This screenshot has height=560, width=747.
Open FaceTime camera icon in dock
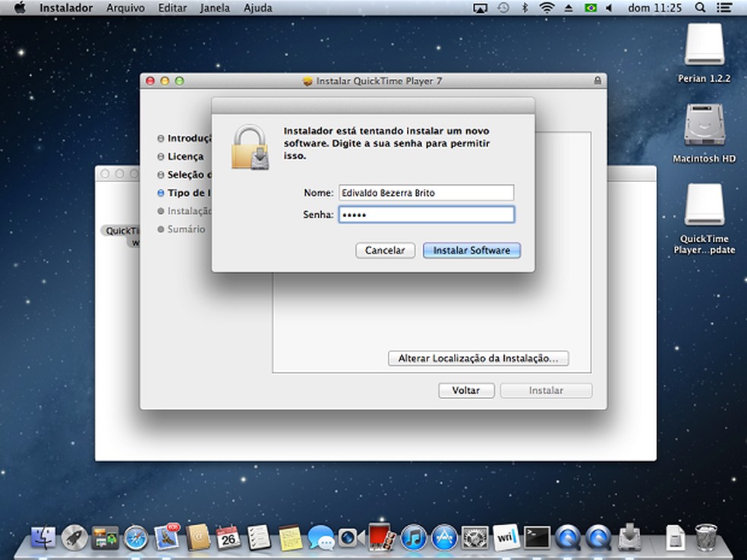click(351, 538)
